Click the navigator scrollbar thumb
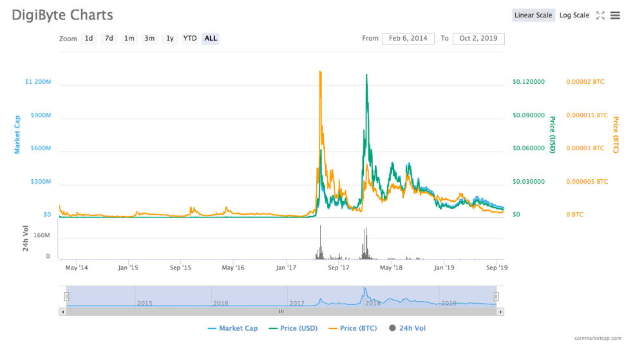 [281, 311]
